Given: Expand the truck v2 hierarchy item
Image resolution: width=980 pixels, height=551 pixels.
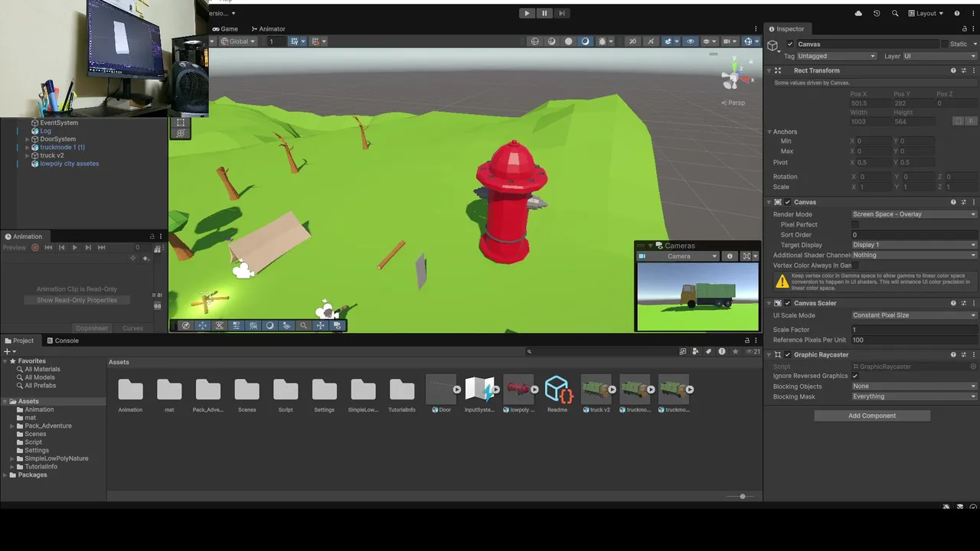Looking at the screenshot, I should tap(28, 155).
